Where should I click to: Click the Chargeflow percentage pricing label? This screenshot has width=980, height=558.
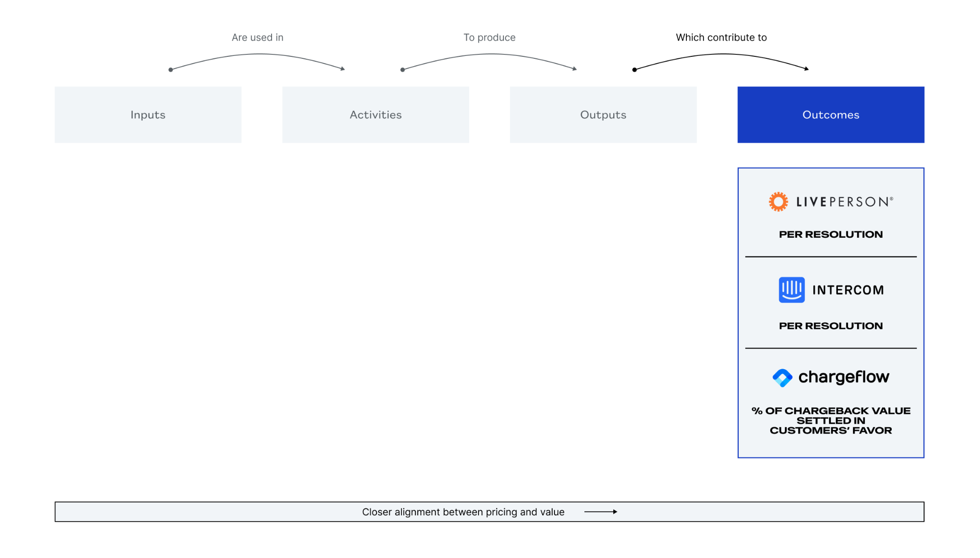[x=830, y=419]
